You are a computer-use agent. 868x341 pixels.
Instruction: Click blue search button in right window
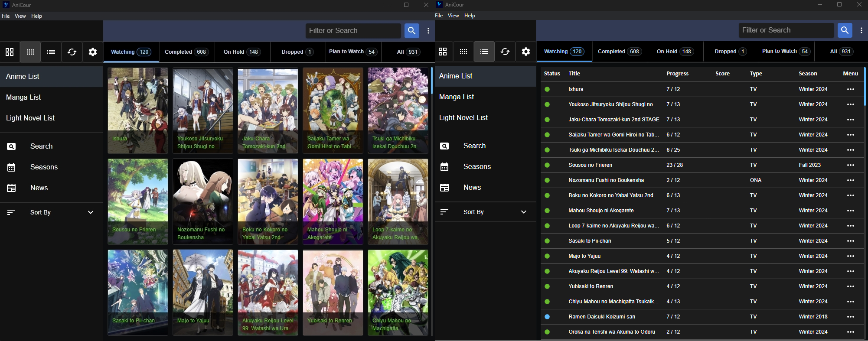(x=845, y=30)
